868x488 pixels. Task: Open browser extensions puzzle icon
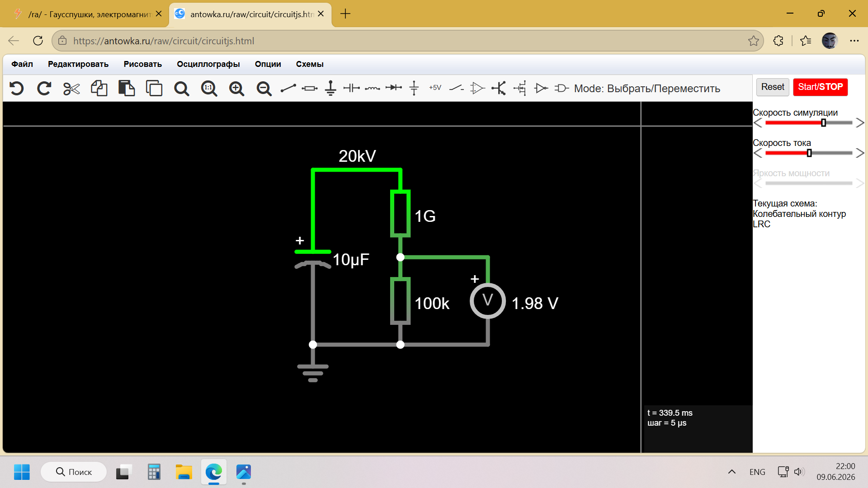tap(778, 41)
